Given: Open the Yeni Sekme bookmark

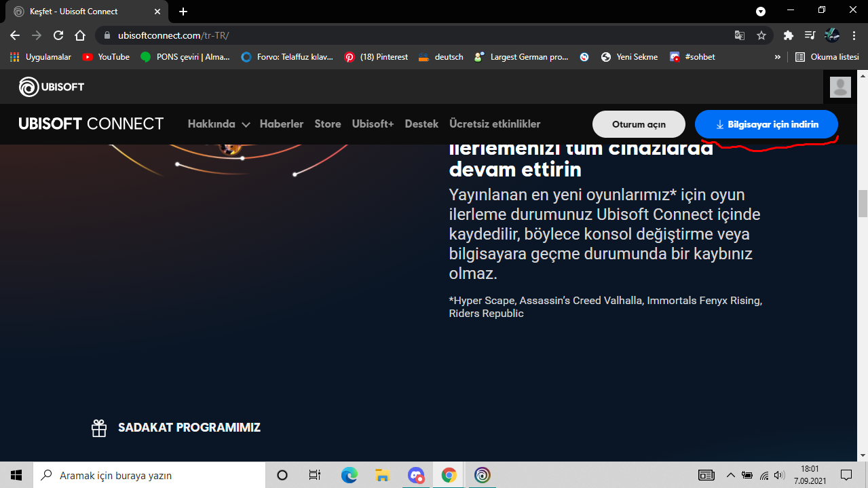Looking at the screenshot, I should (629, 57).
